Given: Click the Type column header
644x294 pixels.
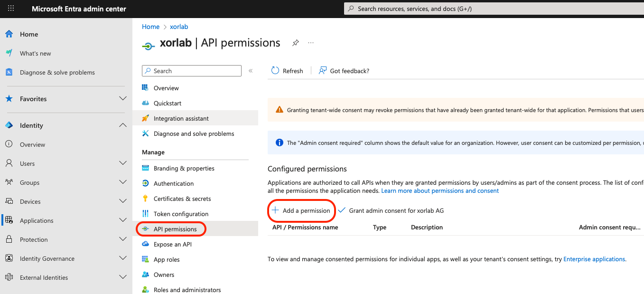Looking at the screenshot, I should (x=380, y=228).
